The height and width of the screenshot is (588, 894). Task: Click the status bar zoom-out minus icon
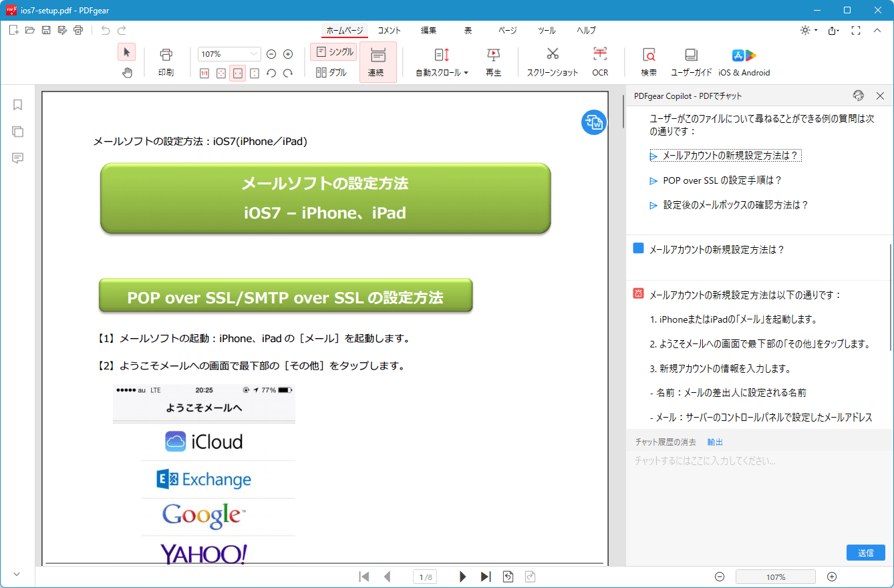point(720,577)
